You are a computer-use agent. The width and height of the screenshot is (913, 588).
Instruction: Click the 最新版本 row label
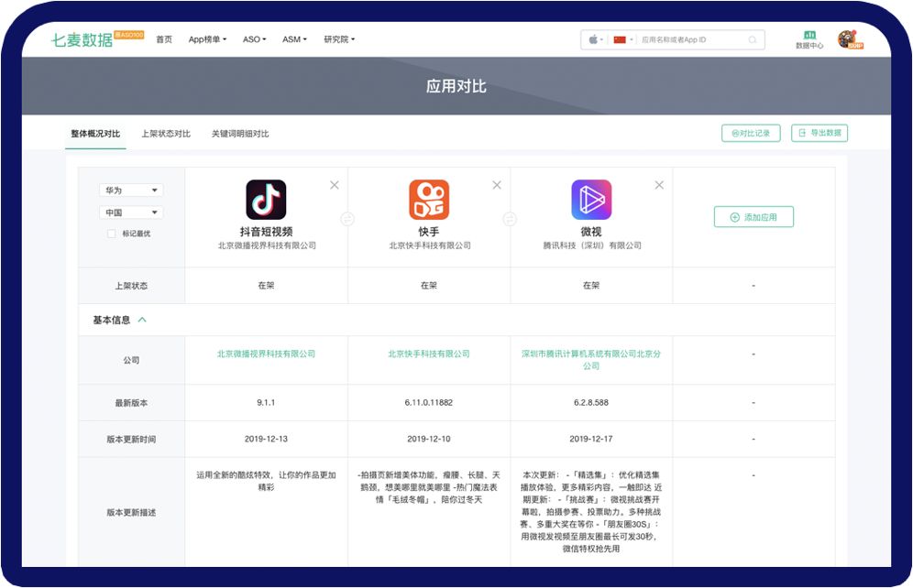131,402
